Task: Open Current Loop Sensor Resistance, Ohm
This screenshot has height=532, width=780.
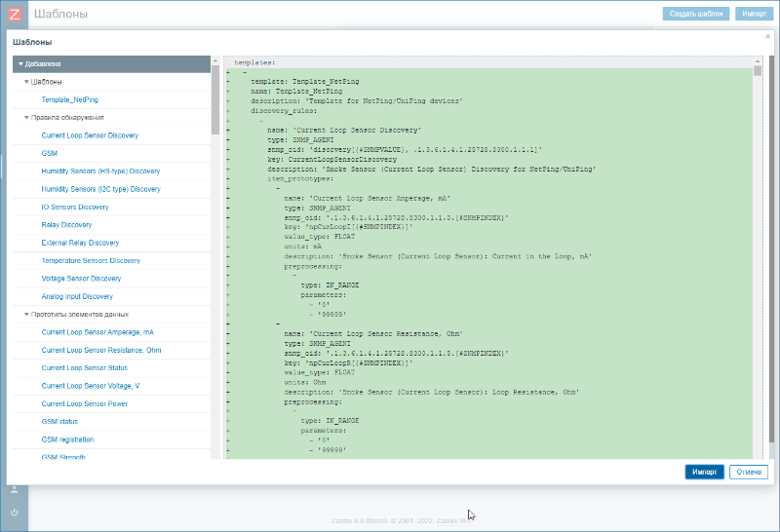Action: coord(101,351)
